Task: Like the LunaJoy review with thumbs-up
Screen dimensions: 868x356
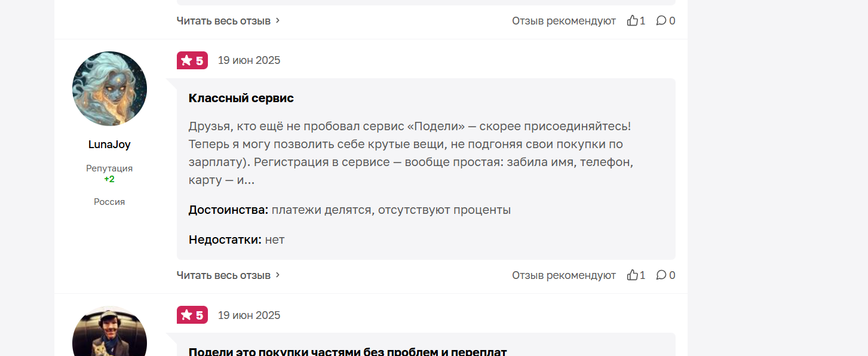Action: click(636, 275)
